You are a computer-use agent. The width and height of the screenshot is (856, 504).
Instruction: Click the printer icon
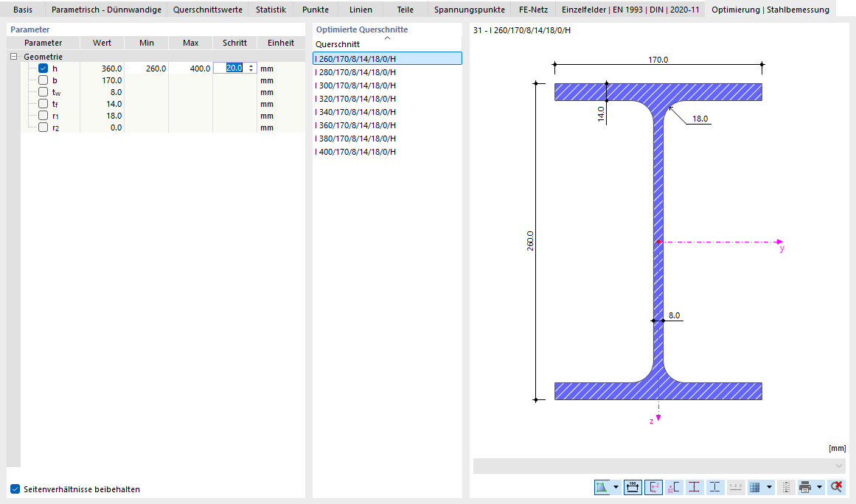[805, 487]
